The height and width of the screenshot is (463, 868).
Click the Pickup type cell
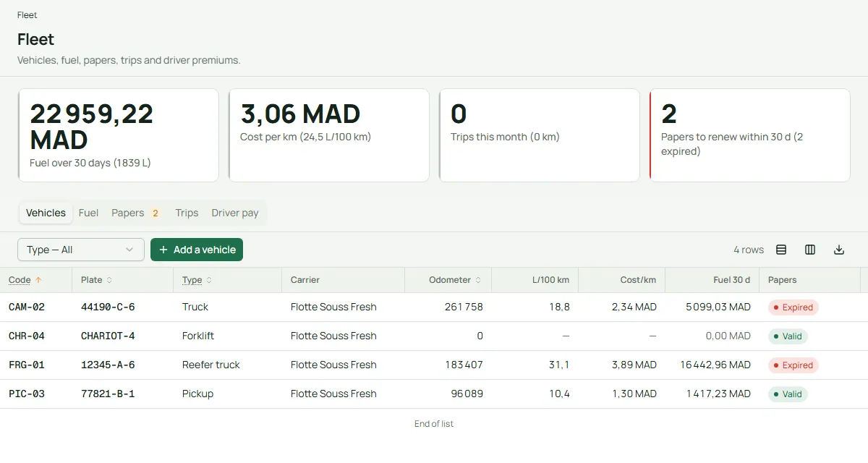[x=197, y=394]
